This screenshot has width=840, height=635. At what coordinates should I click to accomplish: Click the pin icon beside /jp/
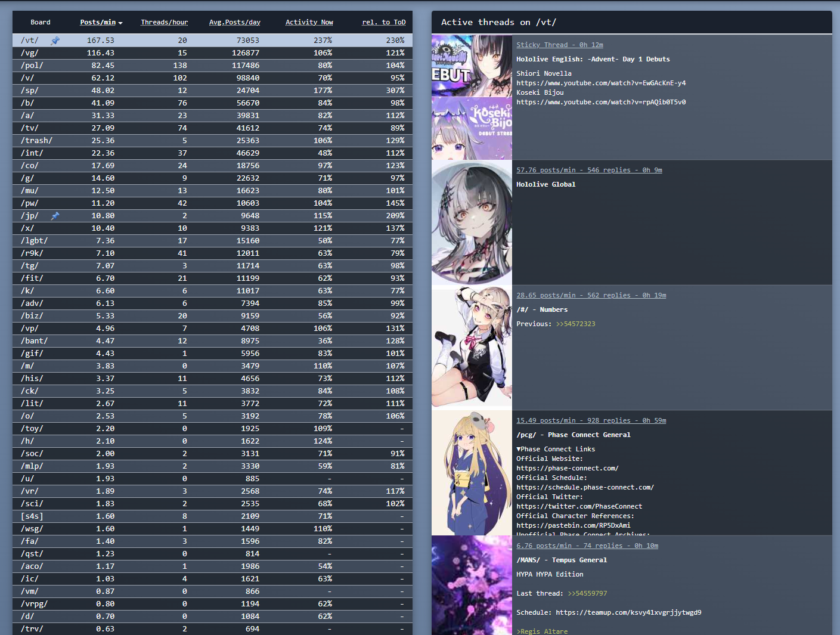pyautogui.click(x=55, y=216)
